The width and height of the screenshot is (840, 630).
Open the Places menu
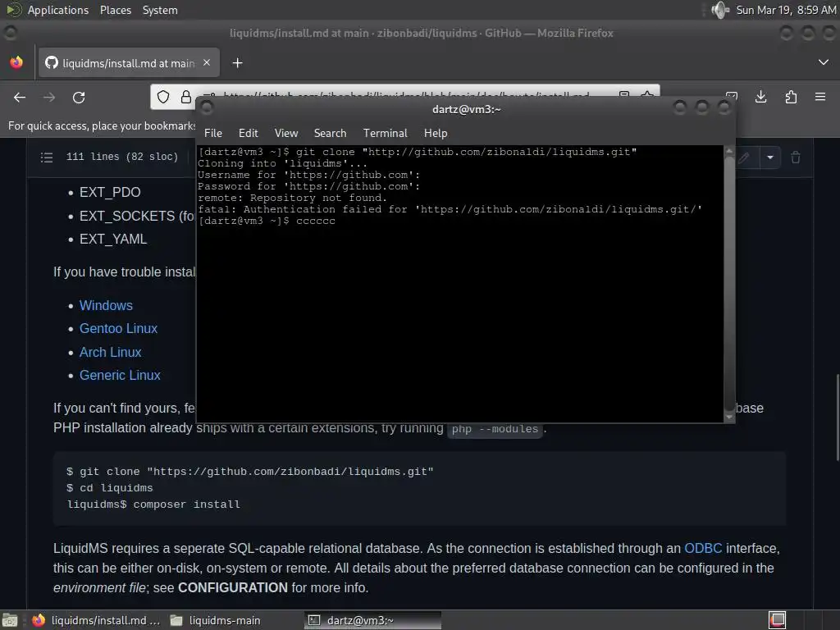116,10
